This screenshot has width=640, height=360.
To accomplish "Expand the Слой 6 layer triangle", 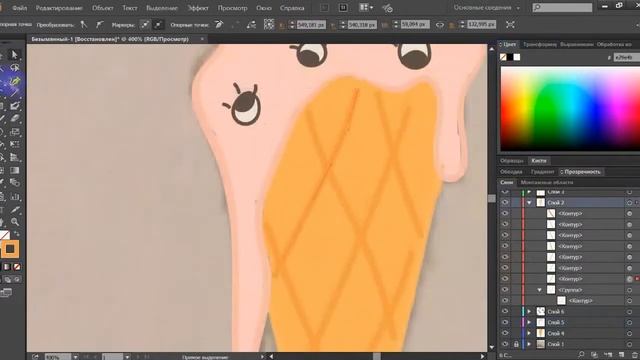I will click(x=529, y=311).
